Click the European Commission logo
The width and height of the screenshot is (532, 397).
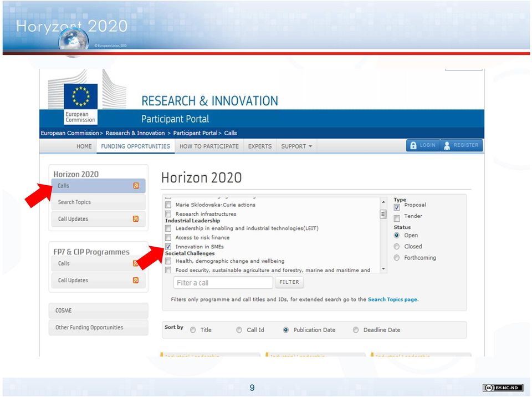click(81, 103)
